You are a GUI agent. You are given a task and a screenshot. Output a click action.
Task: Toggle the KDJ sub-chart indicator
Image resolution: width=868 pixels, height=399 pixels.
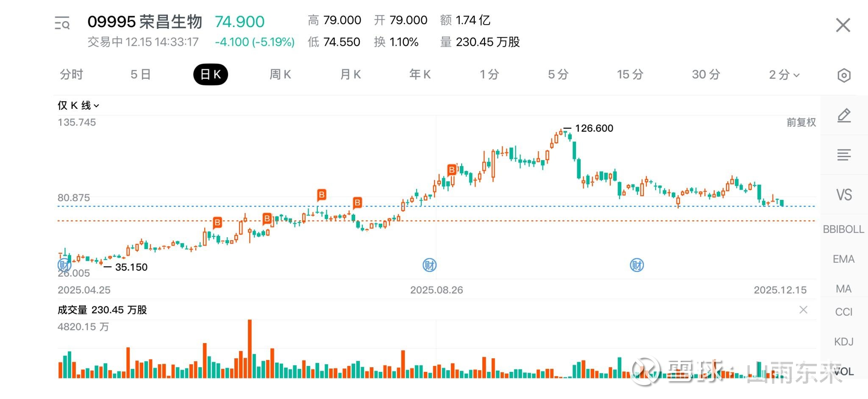point(843,341)
